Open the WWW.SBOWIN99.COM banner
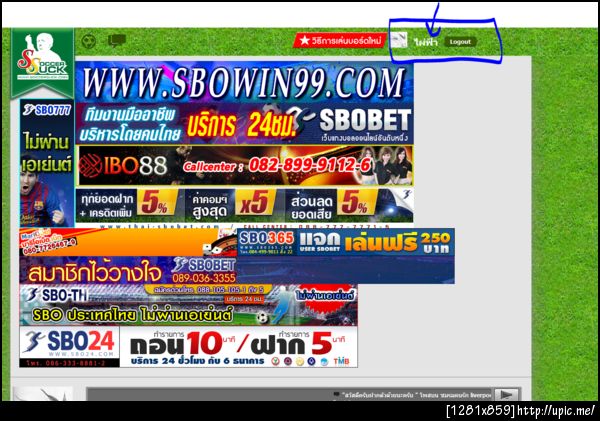 pyautogui.click(x=244, y=82)
